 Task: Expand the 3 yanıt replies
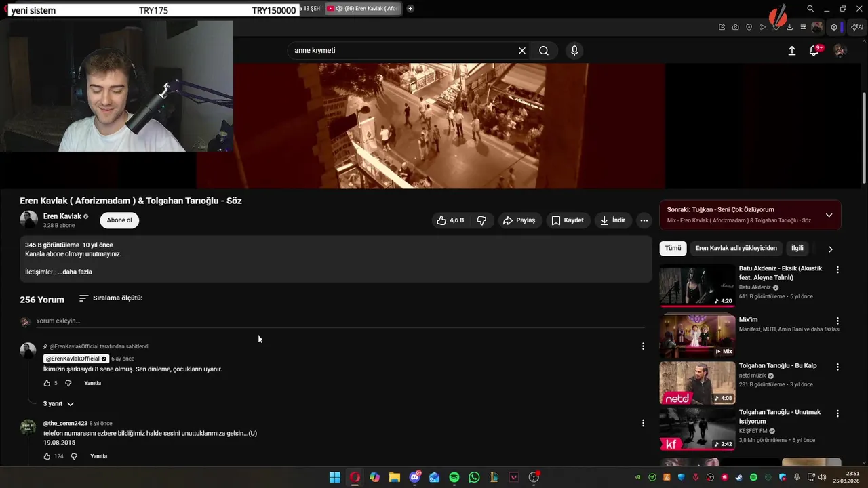tap(59, 404)
